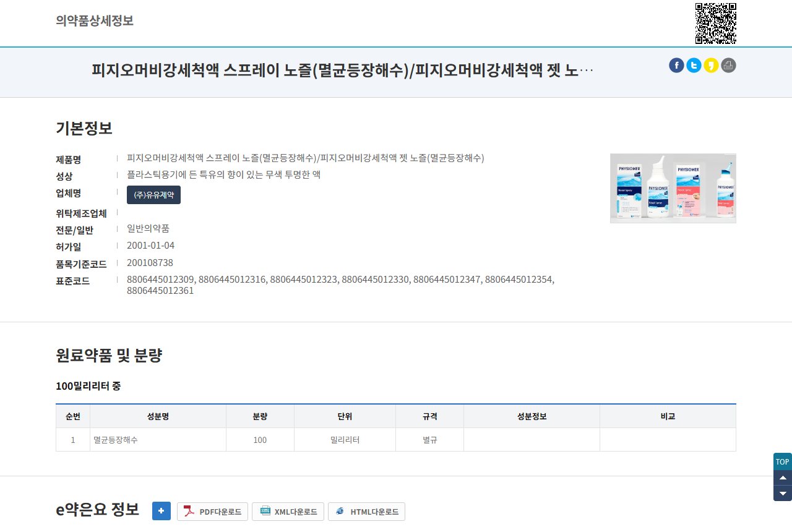The width and height of the screenshot is (792, 532).
Task: Click the up arrow navigation button
Action: point(783,478)
